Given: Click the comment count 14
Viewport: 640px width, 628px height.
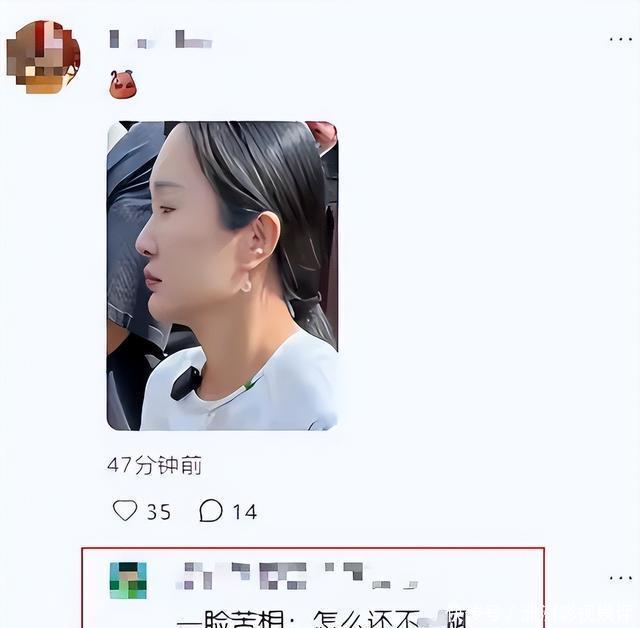Looking at the screenshot, I should pyautogui.click(x=245, y=512).
